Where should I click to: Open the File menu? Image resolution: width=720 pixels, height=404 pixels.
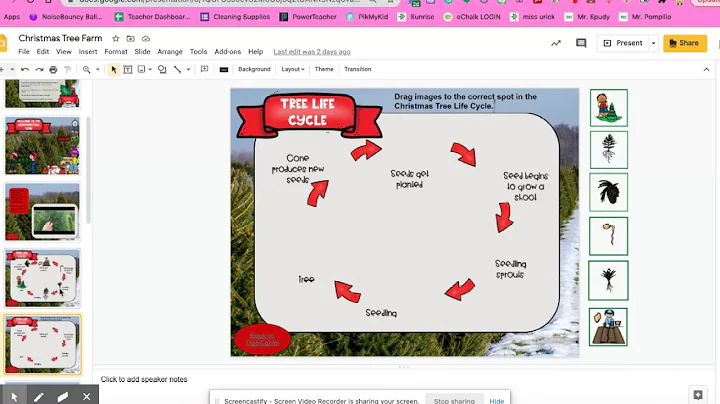click(24, 52)
